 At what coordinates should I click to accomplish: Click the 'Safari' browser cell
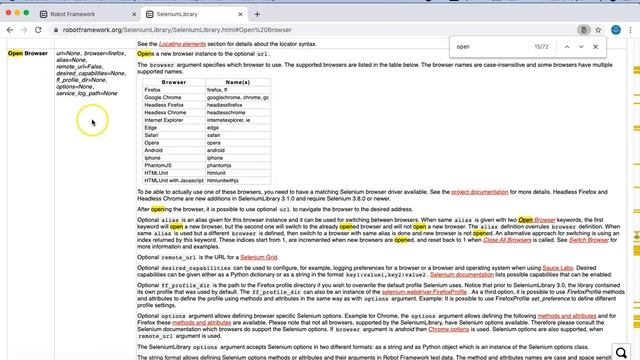pyautogui.click(x=174, y=135)
